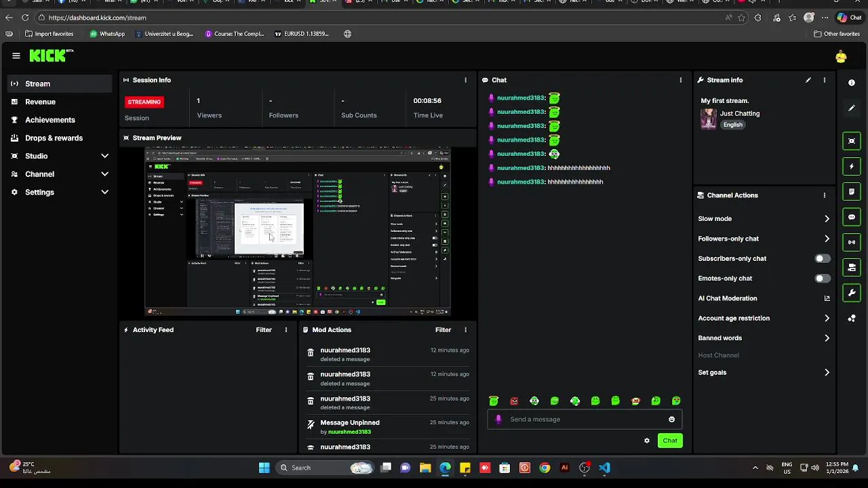Click the 00:08:56 Time Live value
868x488 pixels.
tap(427, 101)
